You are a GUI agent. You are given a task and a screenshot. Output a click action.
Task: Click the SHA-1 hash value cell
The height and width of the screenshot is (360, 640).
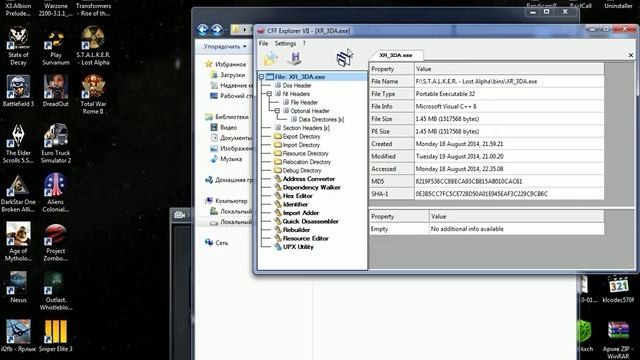tap(509, 194)
